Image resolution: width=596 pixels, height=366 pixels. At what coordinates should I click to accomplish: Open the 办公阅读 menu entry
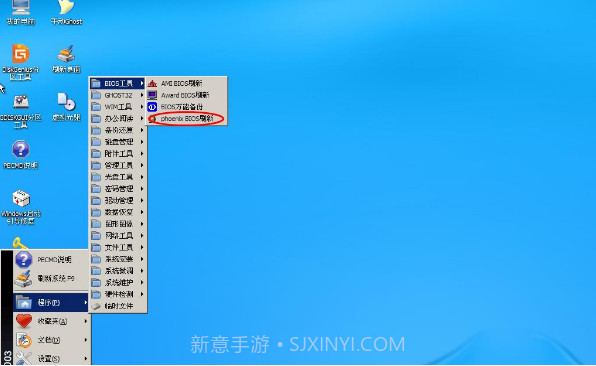(x=118, y=119)
